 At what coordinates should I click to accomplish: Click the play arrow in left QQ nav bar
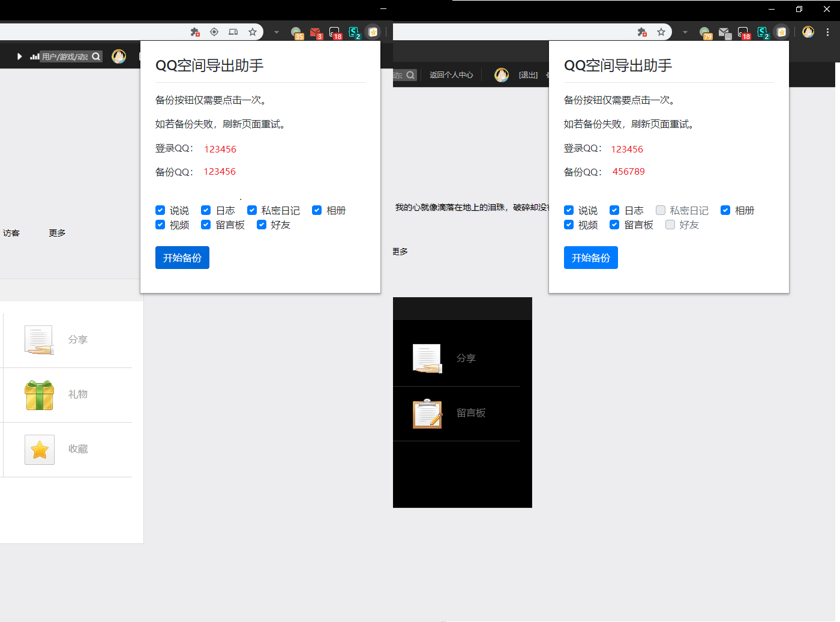pyautogui.click(x=19, y=56)
